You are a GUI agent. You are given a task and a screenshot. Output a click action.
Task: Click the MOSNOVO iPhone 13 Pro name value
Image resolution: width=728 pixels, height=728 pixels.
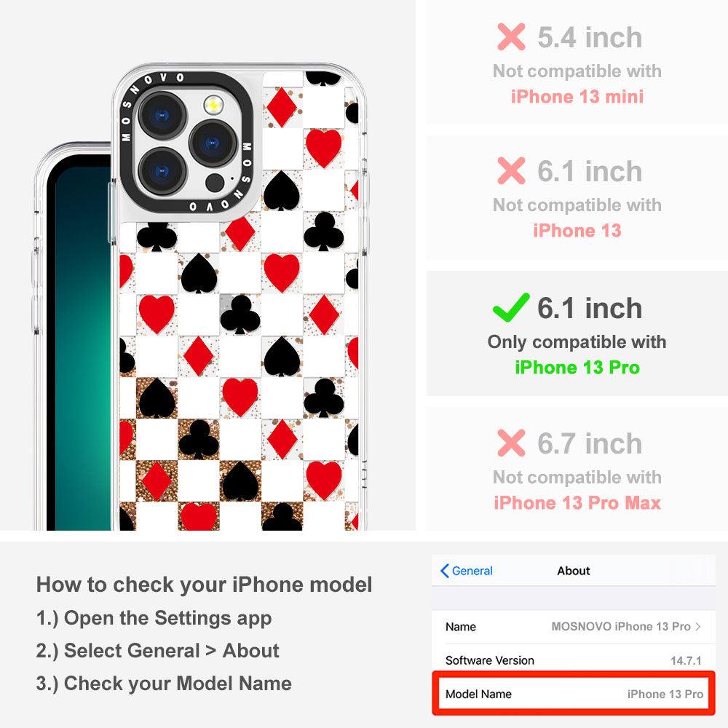(x=621, y=626)
